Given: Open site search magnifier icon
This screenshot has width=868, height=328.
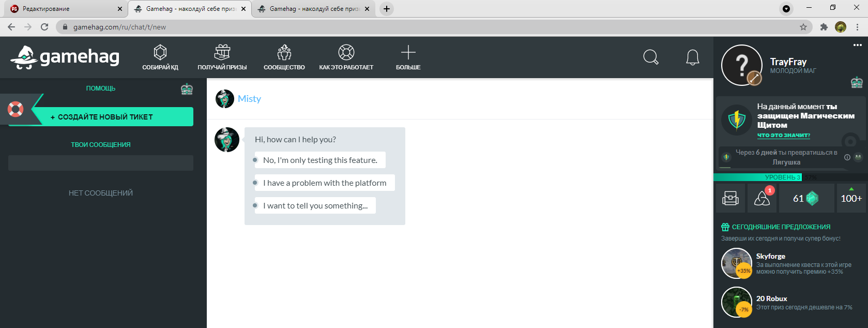Looking at the screenshot, I should click(x=651, y=57).
